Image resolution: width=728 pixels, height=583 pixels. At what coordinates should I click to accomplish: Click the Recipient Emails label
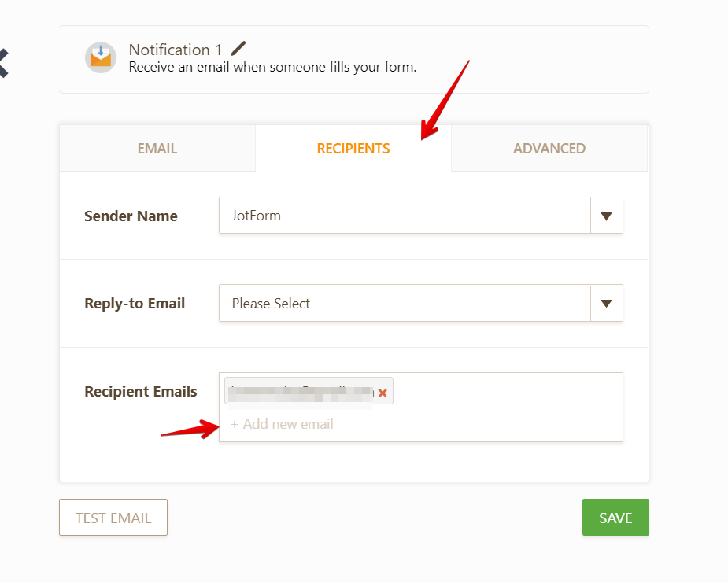click(x=141, y=391)
